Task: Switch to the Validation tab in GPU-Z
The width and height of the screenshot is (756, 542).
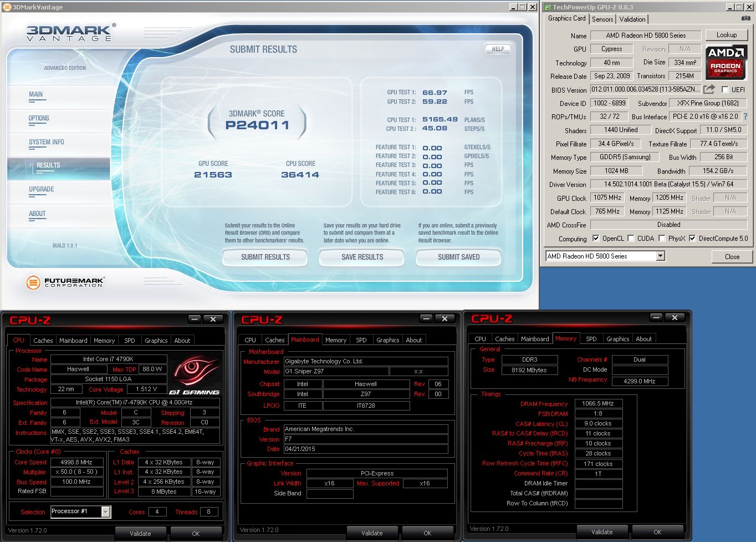Action: click(632, 19)
